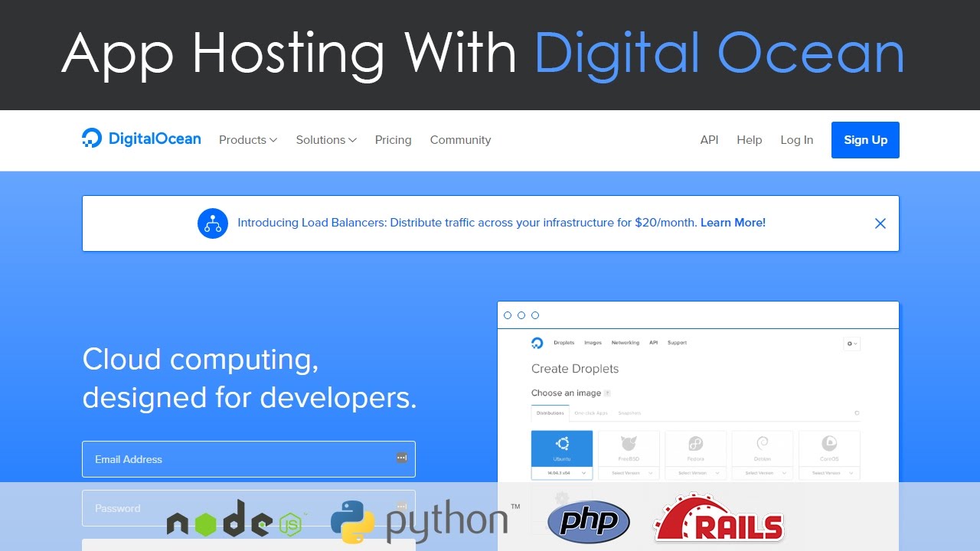Open the FreeBSD Select Version dropdown

click(629, 473)
